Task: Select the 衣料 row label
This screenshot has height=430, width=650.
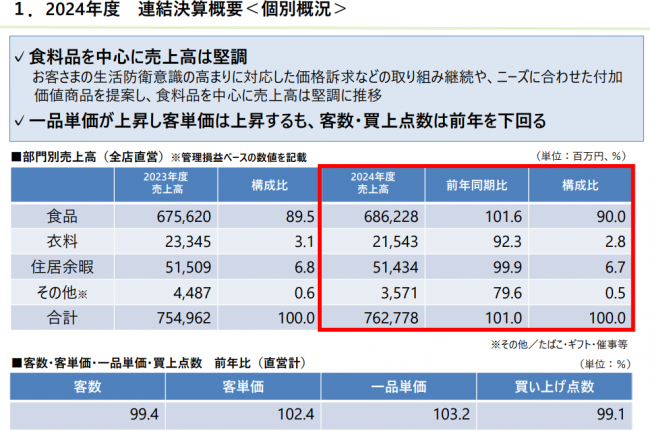Action: [62, 241]
